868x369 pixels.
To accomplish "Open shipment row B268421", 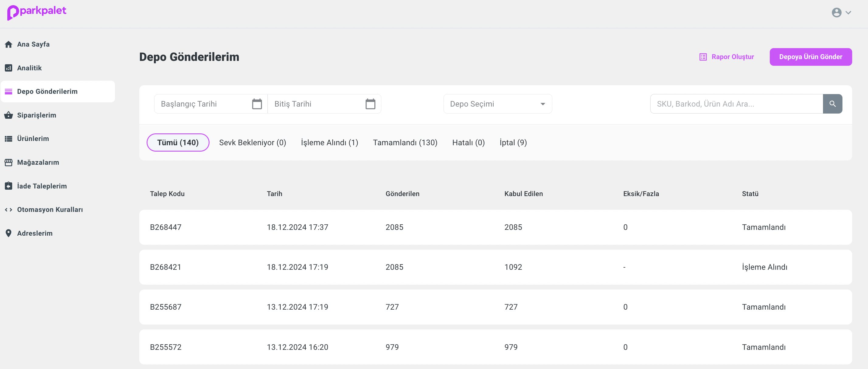I will [x=495, y=267].
